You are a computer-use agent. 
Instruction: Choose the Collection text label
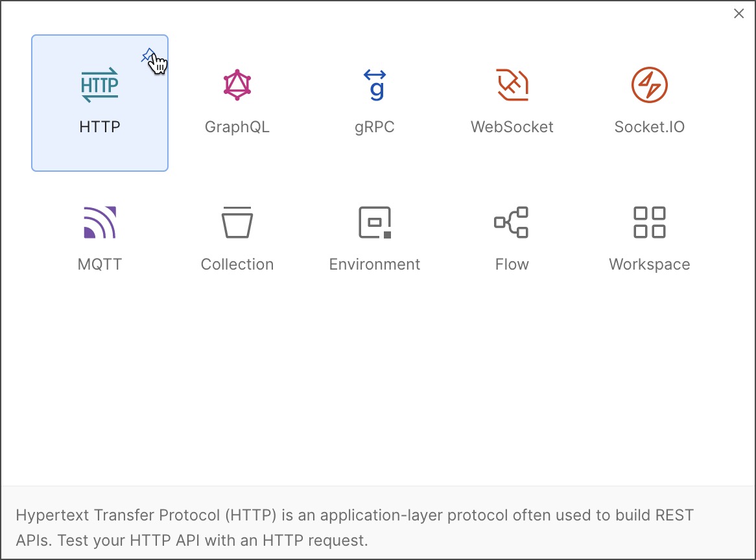(x=237, y=264)
